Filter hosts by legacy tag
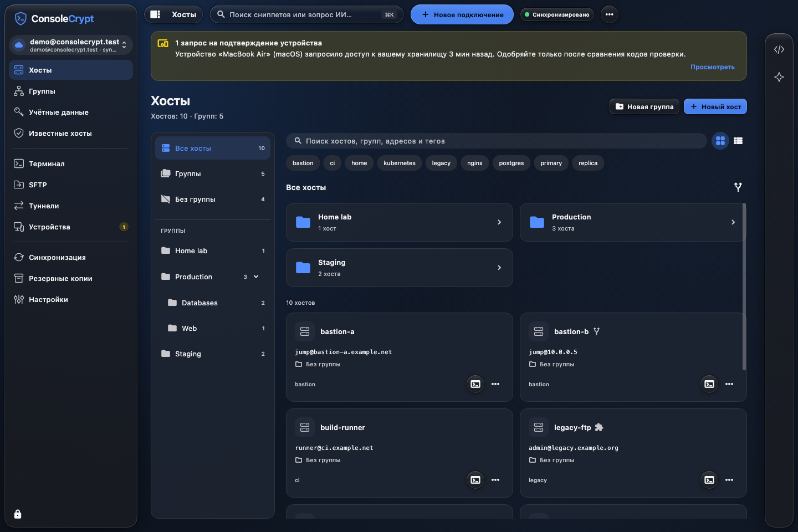The image size is (798, 532). coord(441,163)
